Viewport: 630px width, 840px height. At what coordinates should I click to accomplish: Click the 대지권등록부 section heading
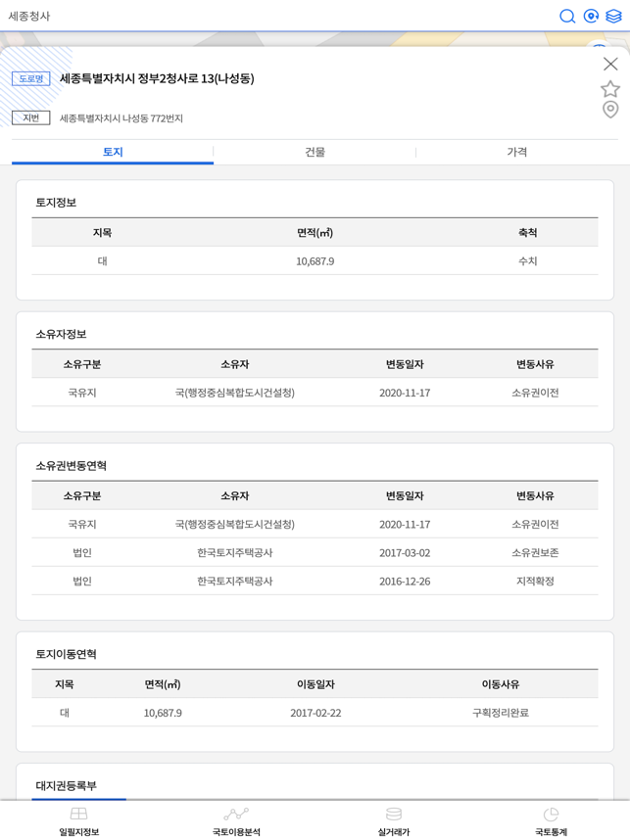coord(66,786)
